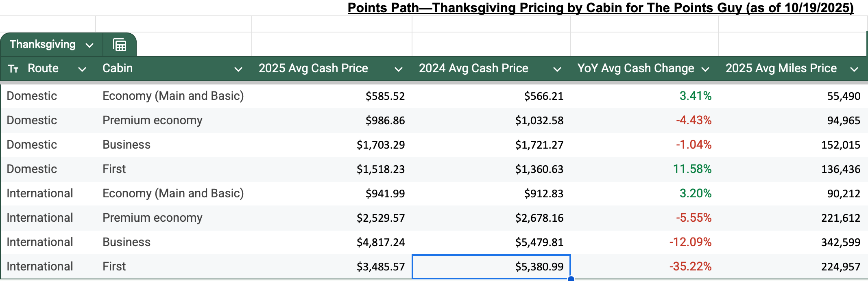
Task: Select the Cabin column header
Action: (118, 68)
